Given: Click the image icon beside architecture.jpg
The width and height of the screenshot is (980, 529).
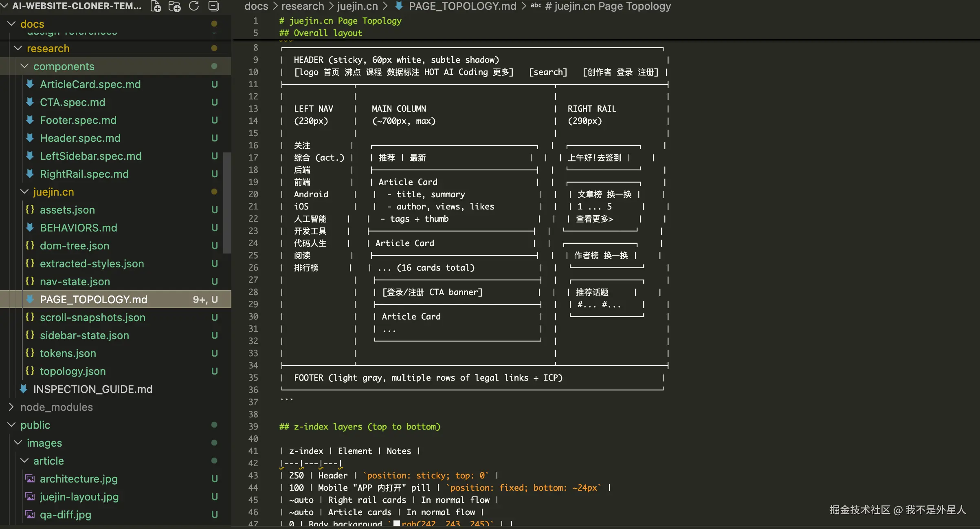Looking at the screenshot, I should (x=30, y=478).
